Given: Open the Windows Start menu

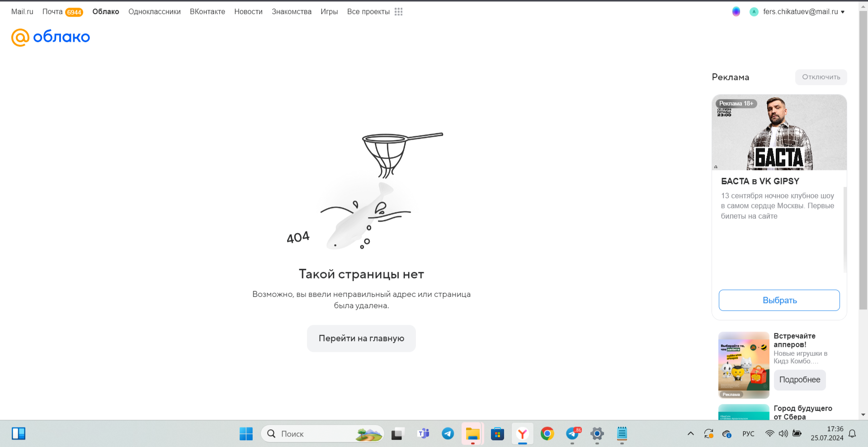Looking at the screenshot, I should [246, 434].
